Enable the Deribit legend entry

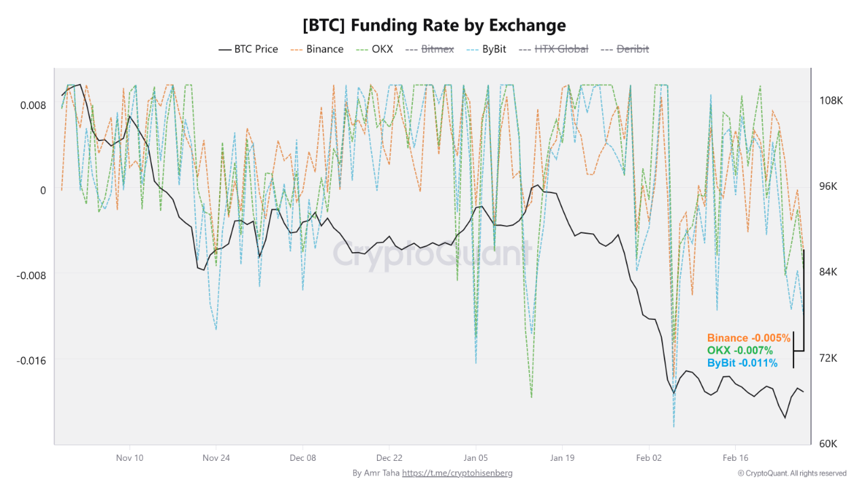pos(625,49)
